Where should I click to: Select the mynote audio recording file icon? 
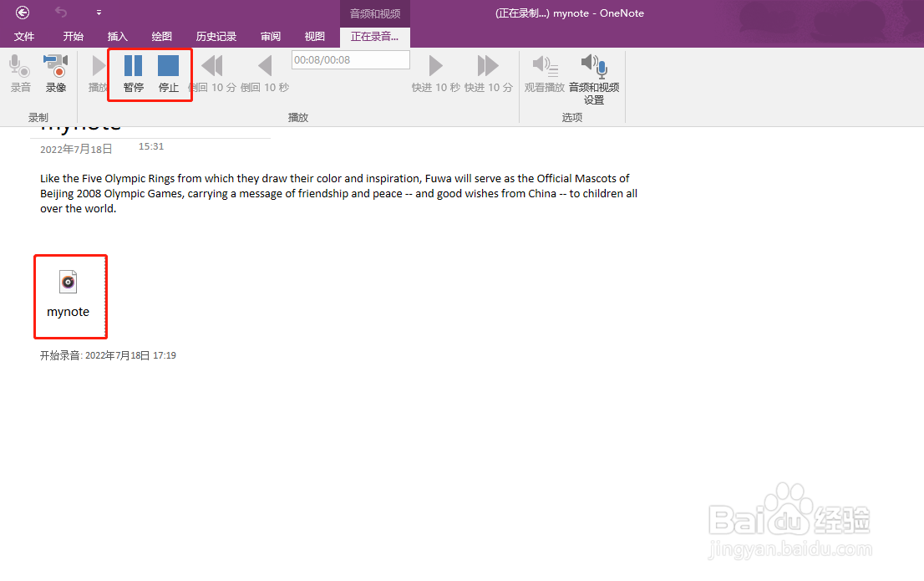coord(69,295)
